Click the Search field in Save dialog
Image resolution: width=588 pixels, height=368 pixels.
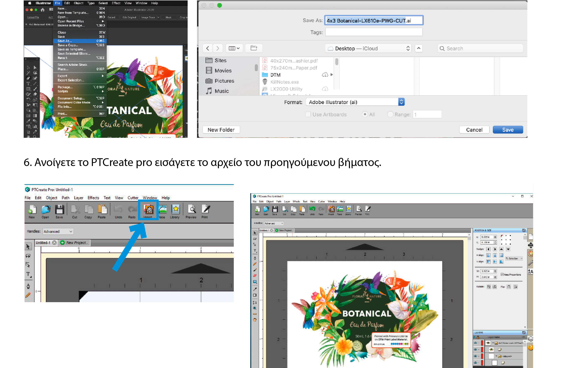point(480,48)
